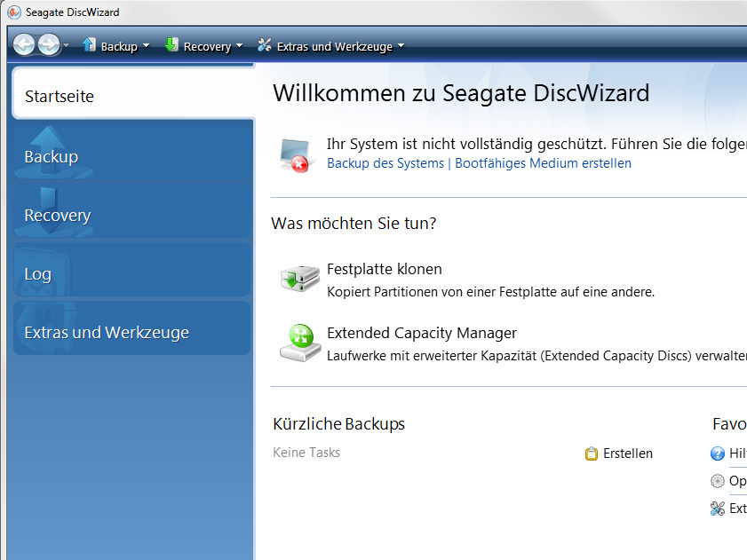Click the blue help question mark icon

pyautogui.click(x=718, y=454)
